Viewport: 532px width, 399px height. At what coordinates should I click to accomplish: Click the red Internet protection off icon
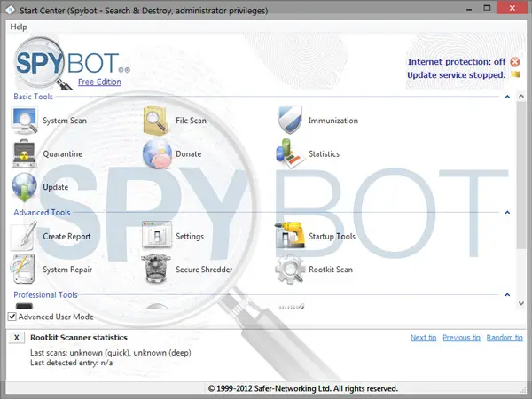tap(515, 62)
